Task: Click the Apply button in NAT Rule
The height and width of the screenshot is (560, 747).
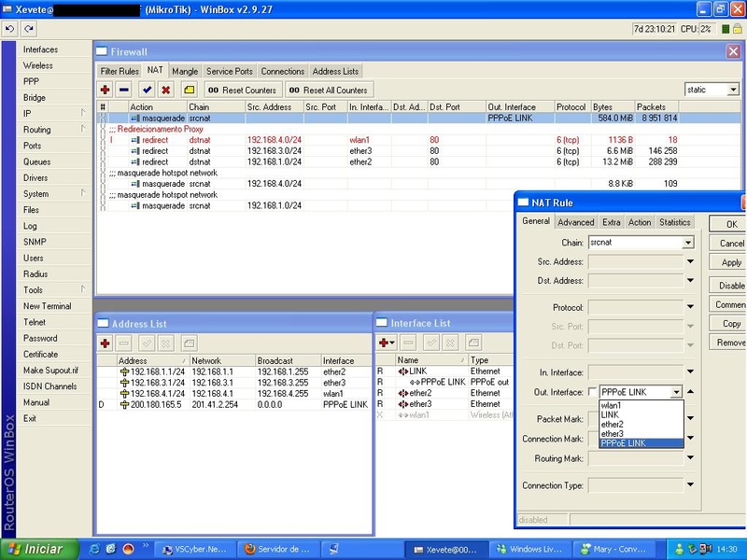Action: point(731,263)
